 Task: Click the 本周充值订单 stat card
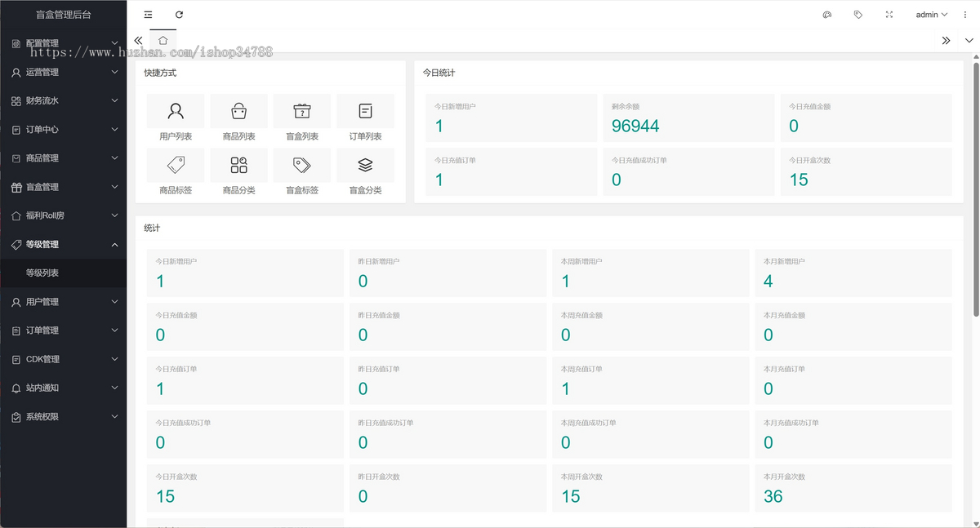coord(650,380)
